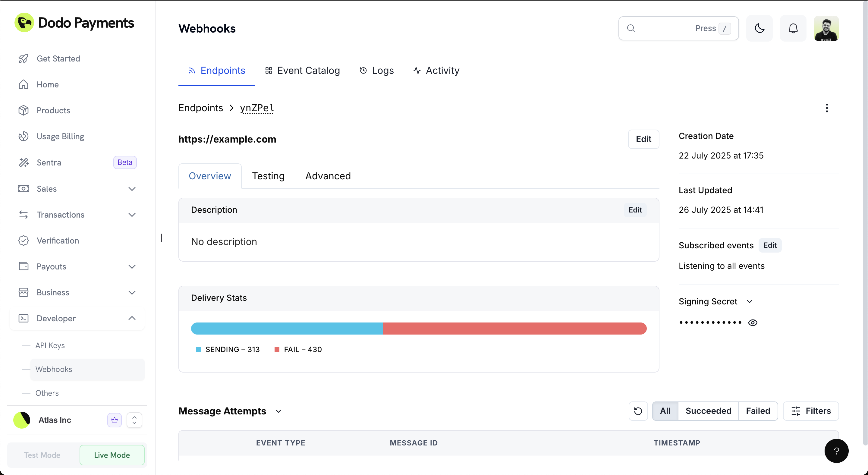Viewport: 868px width, 475px height.
Task: Reveal the Signing Secret with the eye icon
Action: point(753,322)
